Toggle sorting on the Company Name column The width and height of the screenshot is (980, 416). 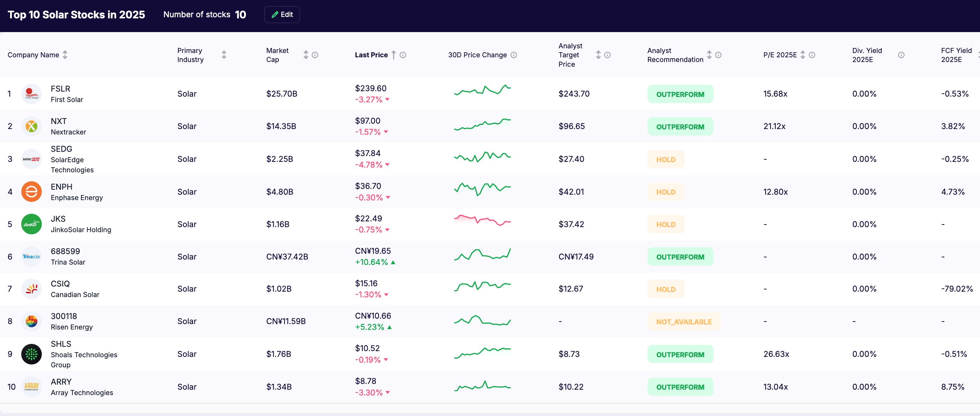pos(65,55)
